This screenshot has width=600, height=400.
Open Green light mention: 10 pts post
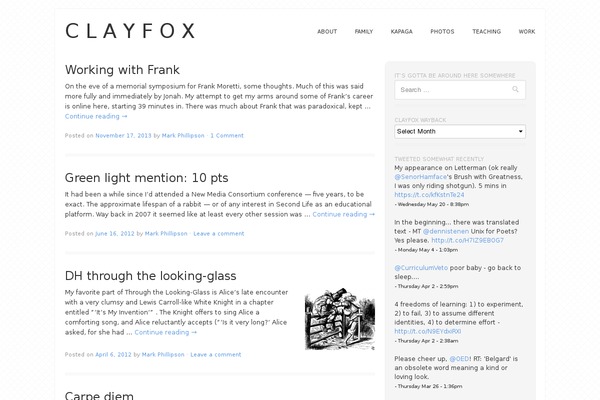click(x=147, y=178)
